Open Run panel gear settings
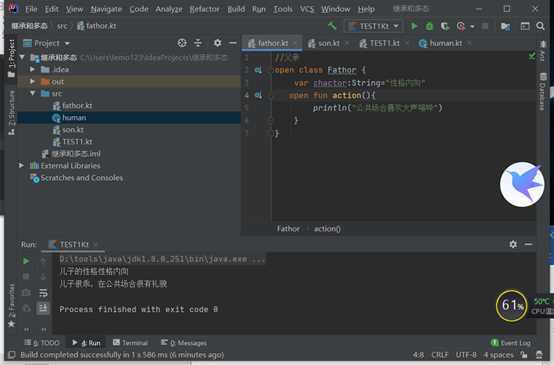 click(x=513, y=244)
